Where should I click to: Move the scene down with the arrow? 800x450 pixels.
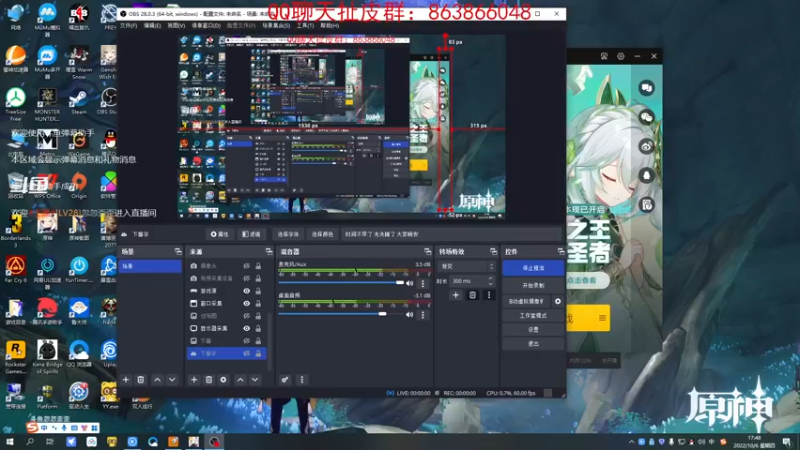coord(172,380)
